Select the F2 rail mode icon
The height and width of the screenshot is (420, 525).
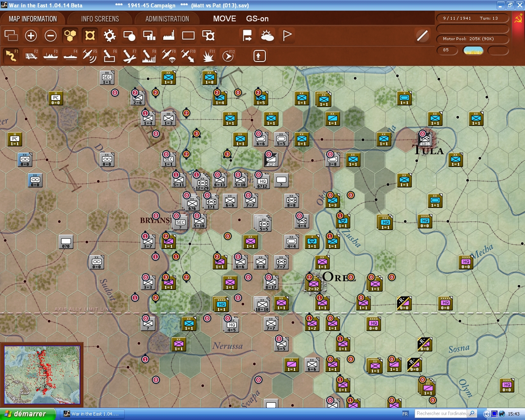point(31,55)
